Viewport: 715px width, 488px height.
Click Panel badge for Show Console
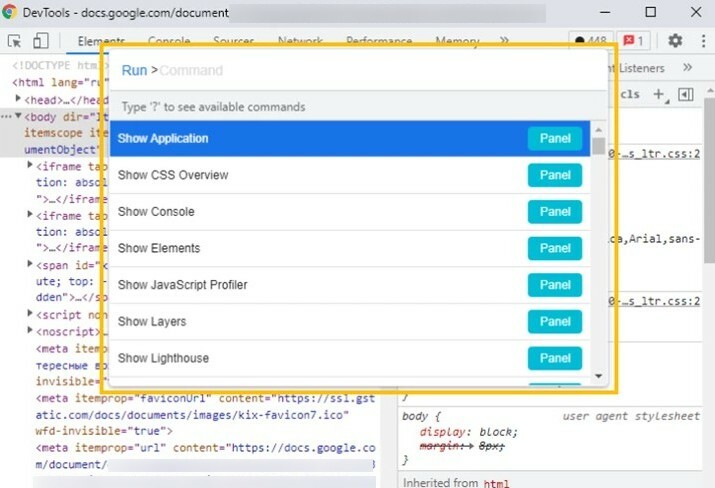[x=555, y=212]
